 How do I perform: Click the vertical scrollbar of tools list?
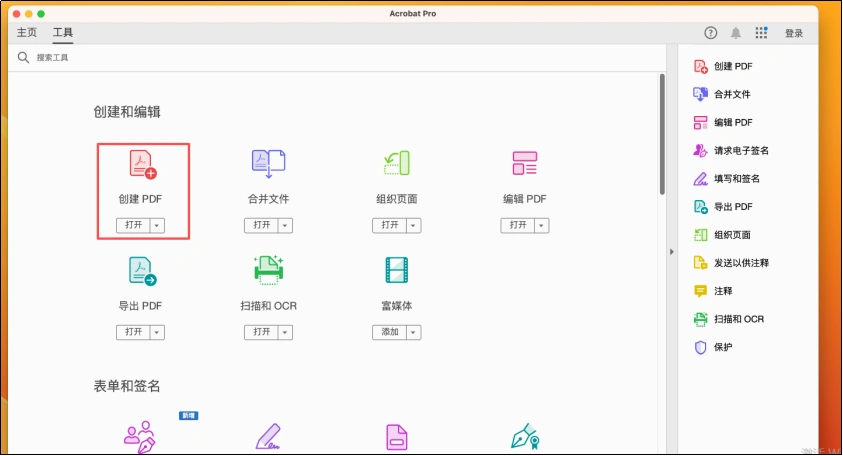pyautogui.click(x=662, y=134)
